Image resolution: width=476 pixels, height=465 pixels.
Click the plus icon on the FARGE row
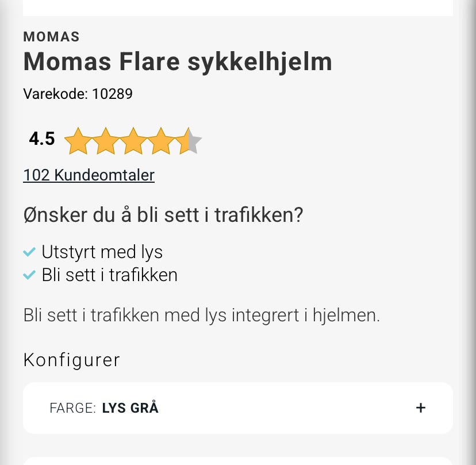point(421,408)
